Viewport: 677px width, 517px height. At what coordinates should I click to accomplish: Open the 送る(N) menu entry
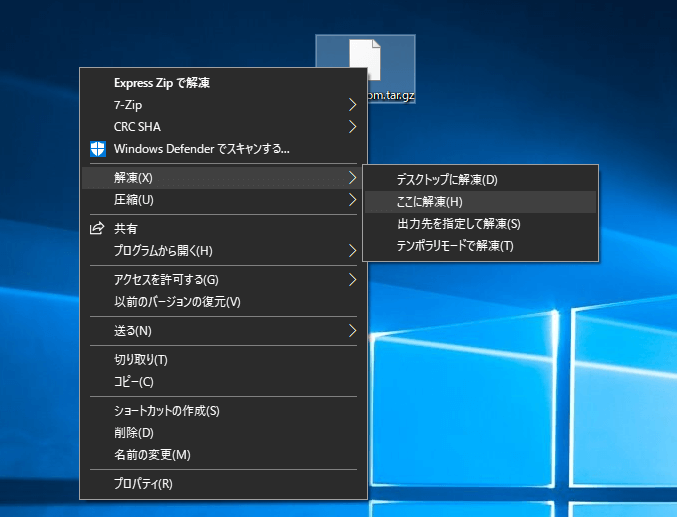(224, 331)
